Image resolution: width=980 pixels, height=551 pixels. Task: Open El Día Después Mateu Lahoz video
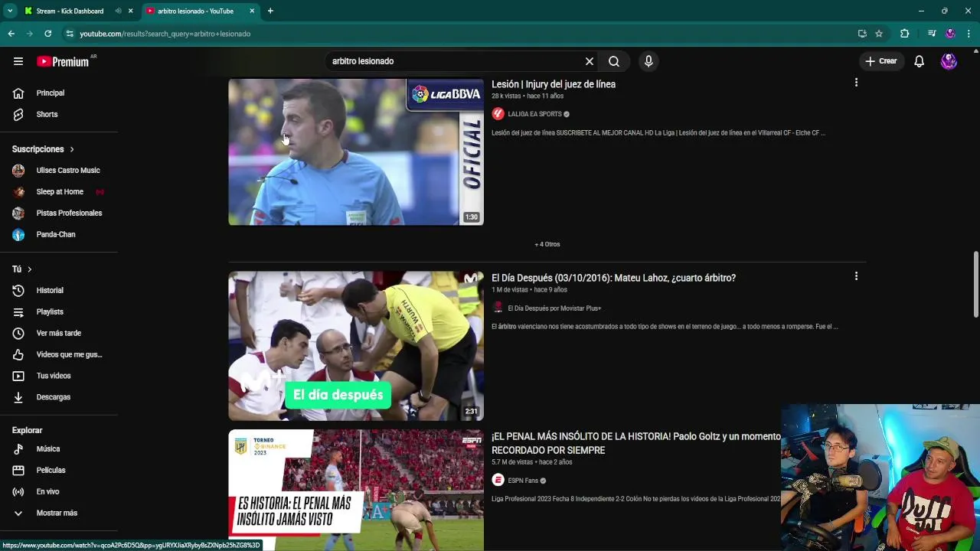coord(613,278)
